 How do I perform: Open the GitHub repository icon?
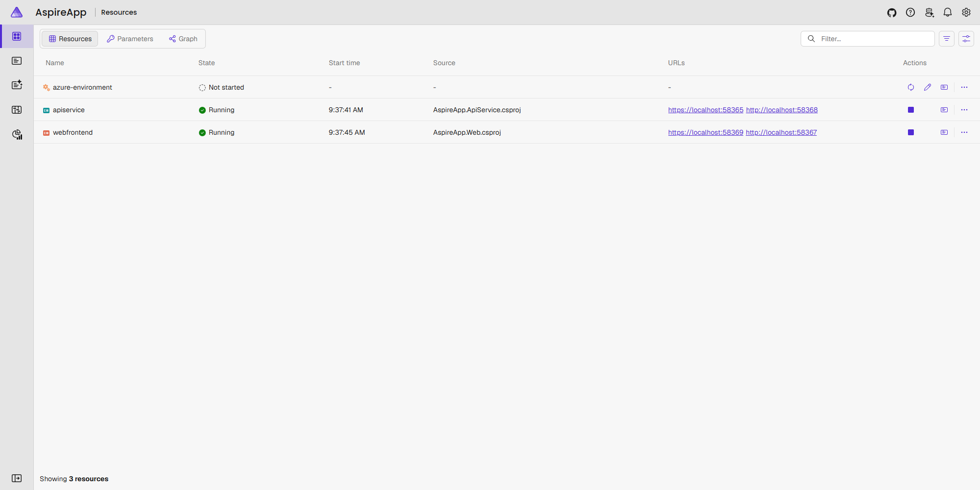click(892, 13)
